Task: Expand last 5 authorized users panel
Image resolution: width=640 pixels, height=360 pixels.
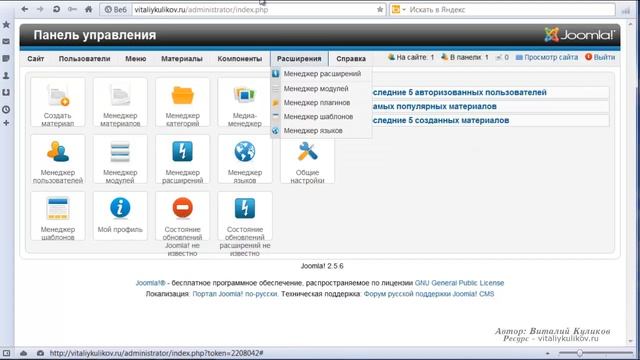Action: point(490,92)
